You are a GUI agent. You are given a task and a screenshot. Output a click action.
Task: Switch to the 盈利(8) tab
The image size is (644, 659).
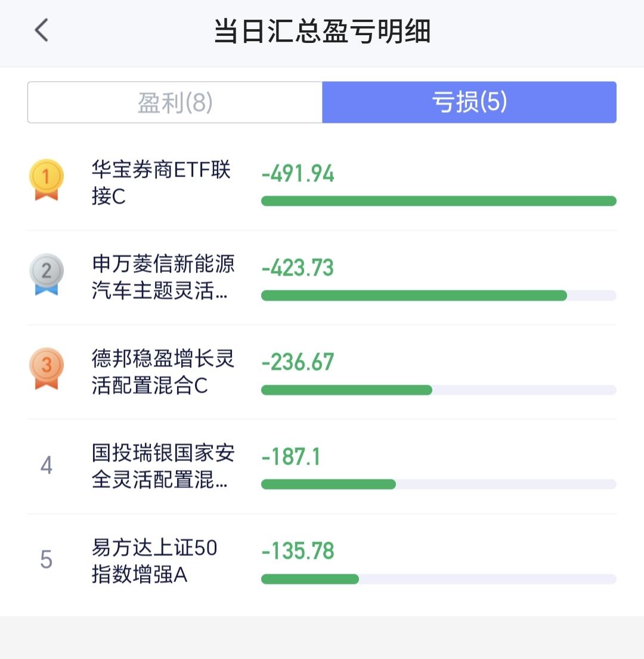[x=175, y=102]
